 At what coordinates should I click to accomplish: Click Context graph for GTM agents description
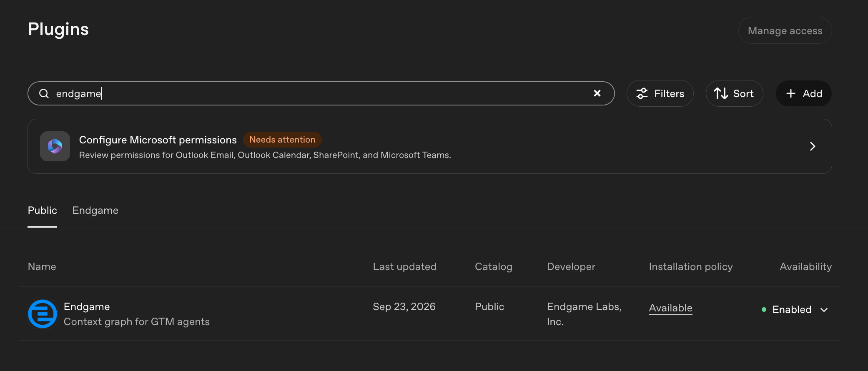pos(137,322)
